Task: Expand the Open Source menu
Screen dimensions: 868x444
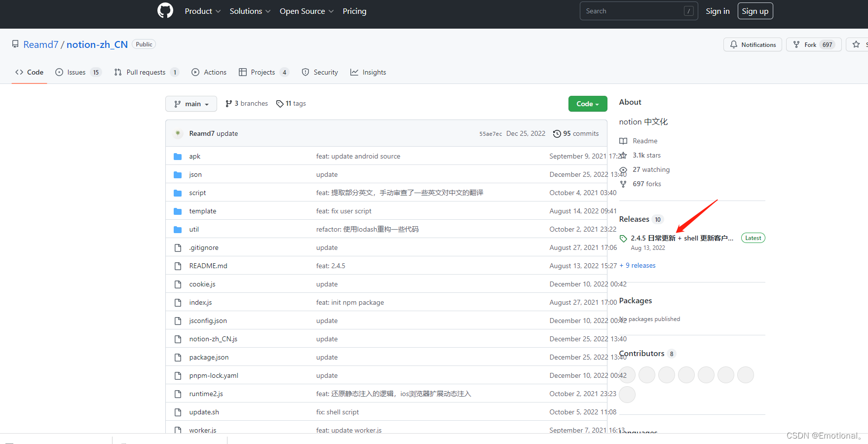Action: (x=307, y=11)
